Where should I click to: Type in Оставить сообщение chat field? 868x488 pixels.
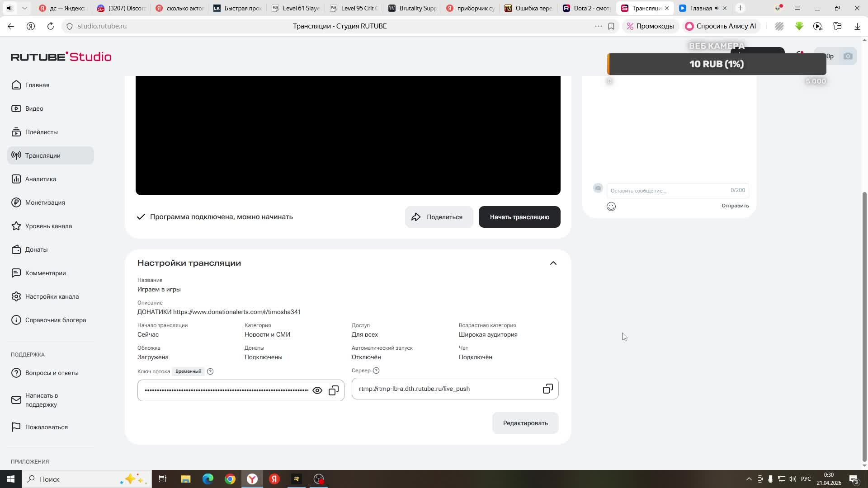[669, 191]
